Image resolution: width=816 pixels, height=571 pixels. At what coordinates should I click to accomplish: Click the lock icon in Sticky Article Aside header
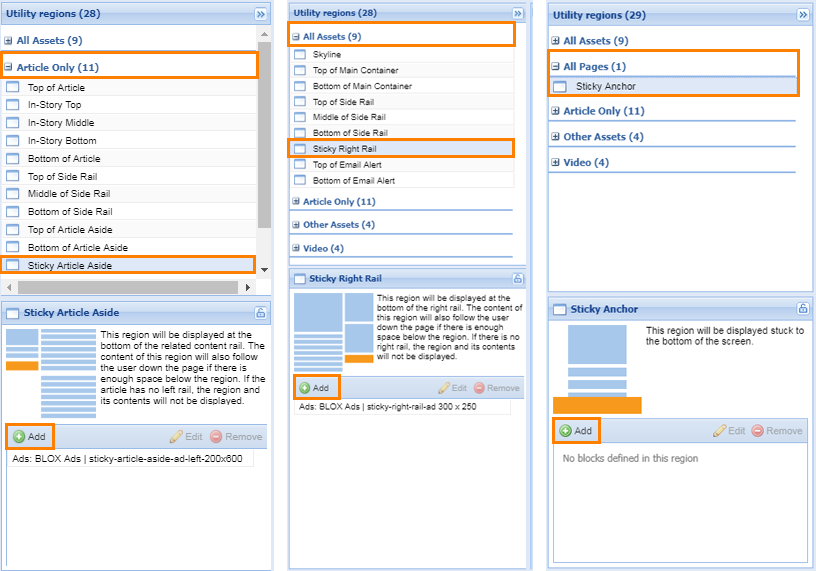260,313
